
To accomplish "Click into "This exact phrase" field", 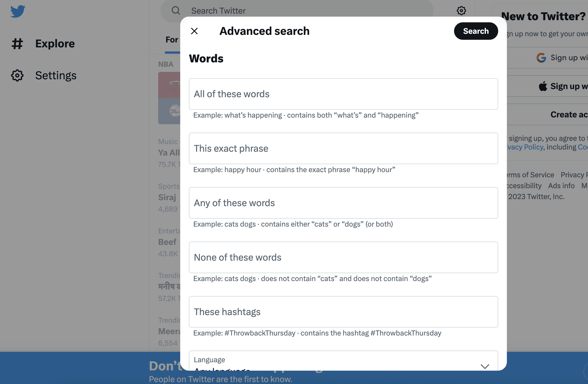I will (343, 148).
